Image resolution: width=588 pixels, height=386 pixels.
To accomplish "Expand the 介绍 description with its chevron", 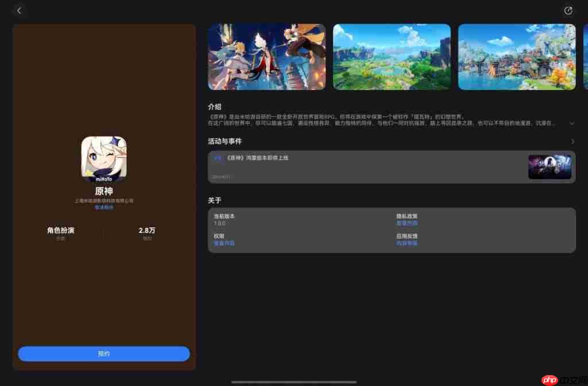I will click(572, 123).
